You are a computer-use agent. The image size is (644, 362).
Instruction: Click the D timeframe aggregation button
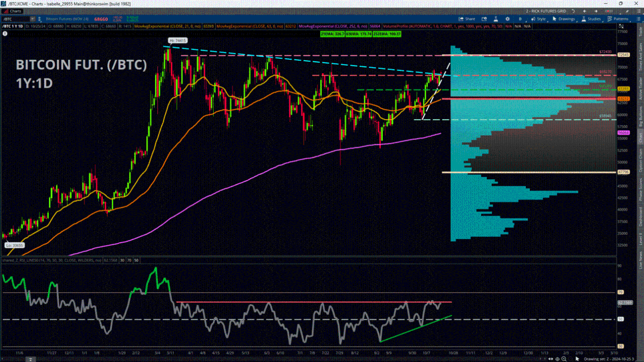click(x=520, y=19)
